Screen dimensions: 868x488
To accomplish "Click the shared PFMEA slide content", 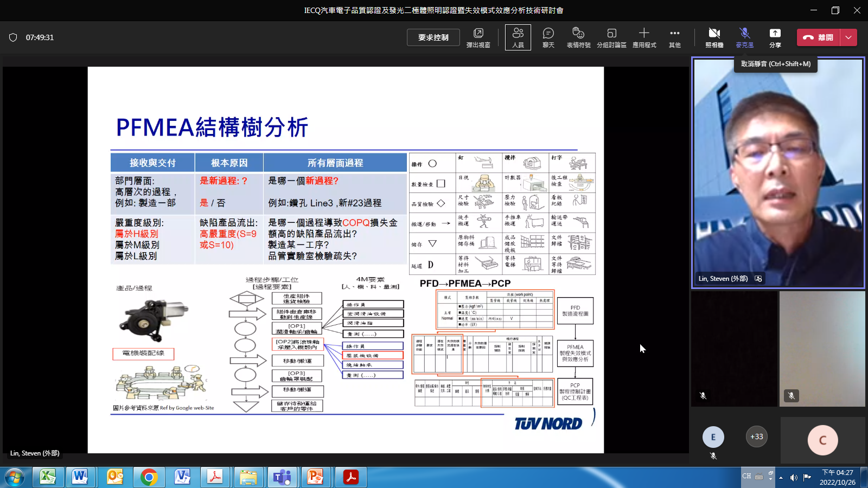I will click(346, 260).
